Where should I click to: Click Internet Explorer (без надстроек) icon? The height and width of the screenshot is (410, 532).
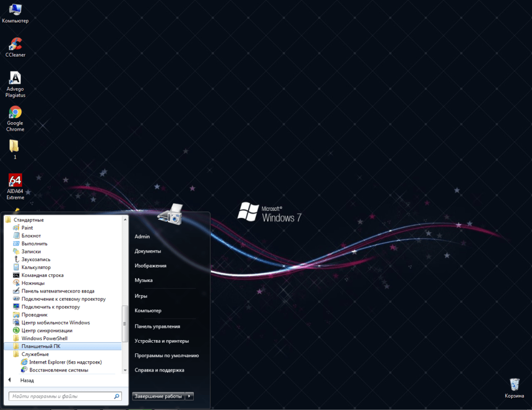point(24,362)
